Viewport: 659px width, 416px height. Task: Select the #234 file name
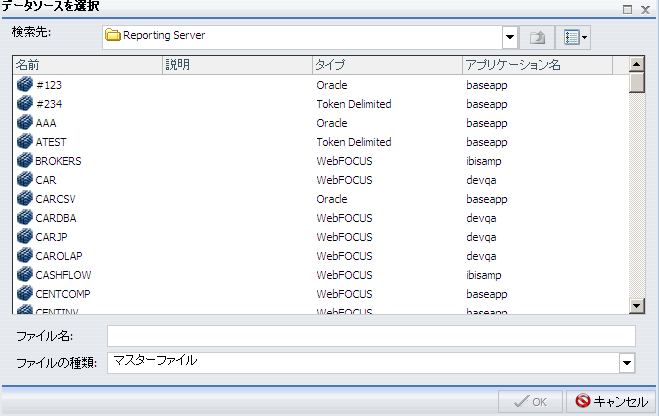point(49,104)
